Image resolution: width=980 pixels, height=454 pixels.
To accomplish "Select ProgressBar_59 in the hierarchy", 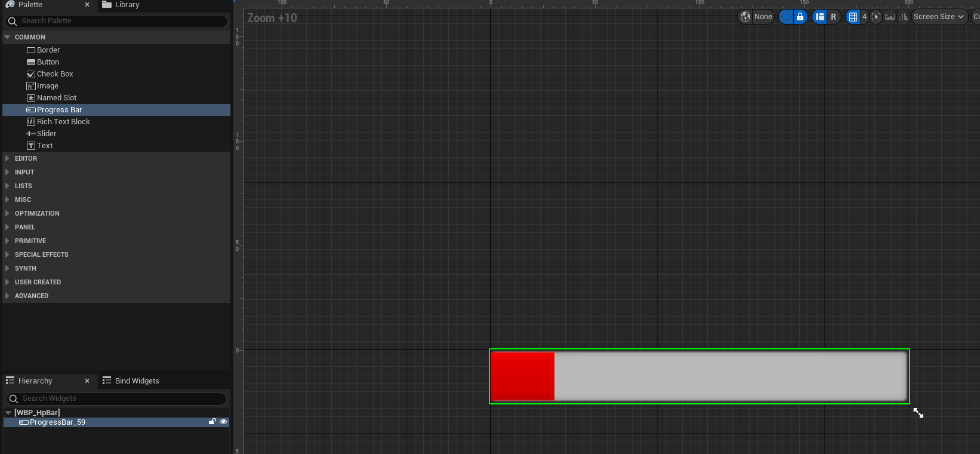I will coord(116,422).
